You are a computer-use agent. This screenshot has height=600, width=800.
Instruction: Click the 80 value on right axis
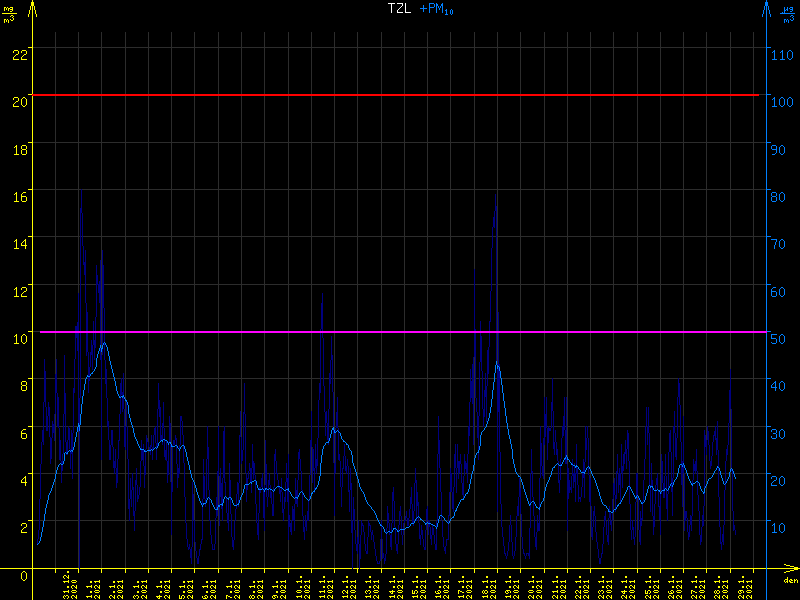click(780, 196)
